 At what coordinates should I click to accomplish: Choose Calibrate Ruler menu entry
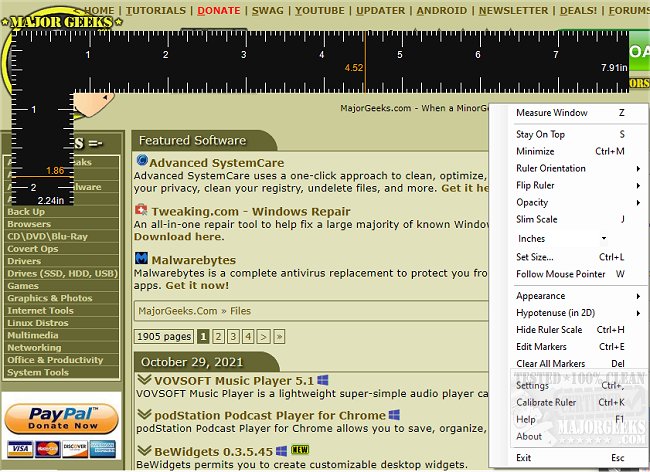570,402
